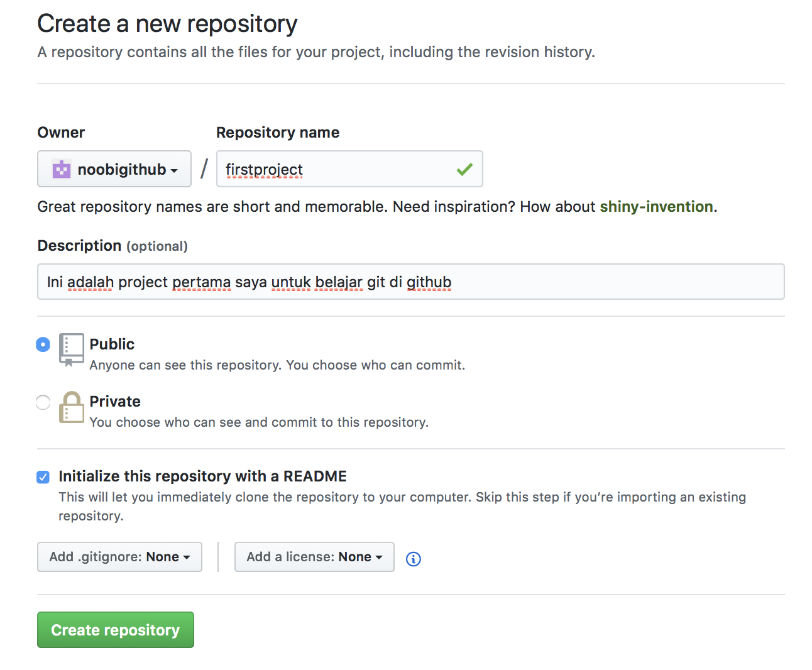Uncheck Initialize this repository with a README

(43, 477)
